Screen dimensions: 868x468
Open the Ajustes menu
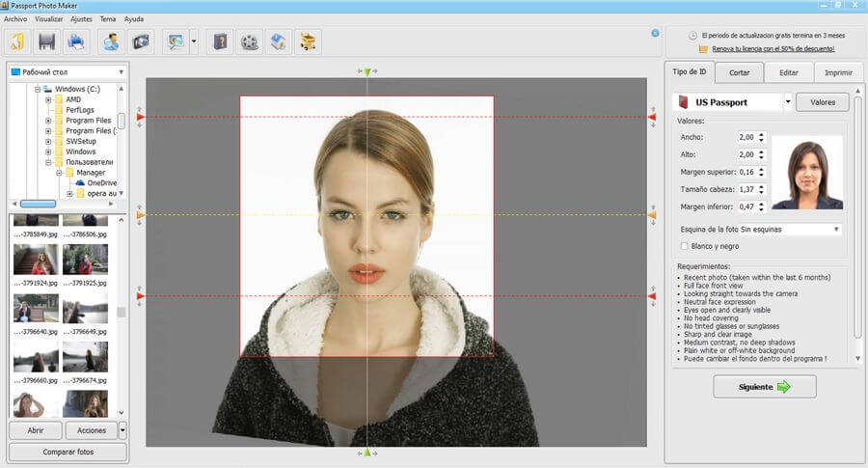(x=81, y=19)
